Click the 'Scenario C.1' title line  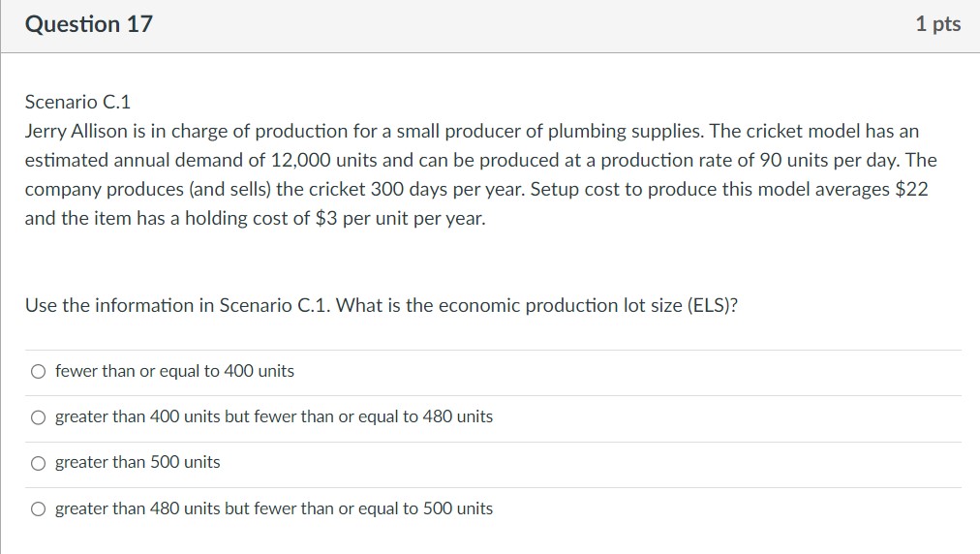click(77, 102)
